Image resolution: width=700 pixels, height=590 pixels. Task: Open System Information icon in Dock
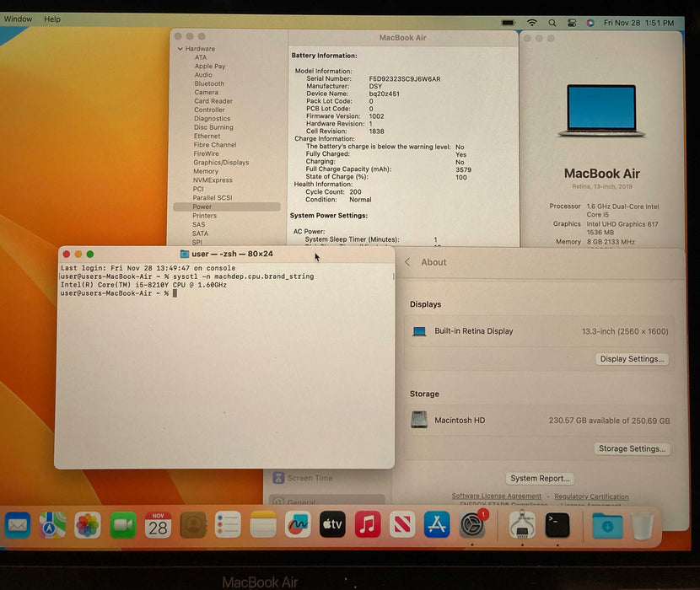(x=522, y=525)
